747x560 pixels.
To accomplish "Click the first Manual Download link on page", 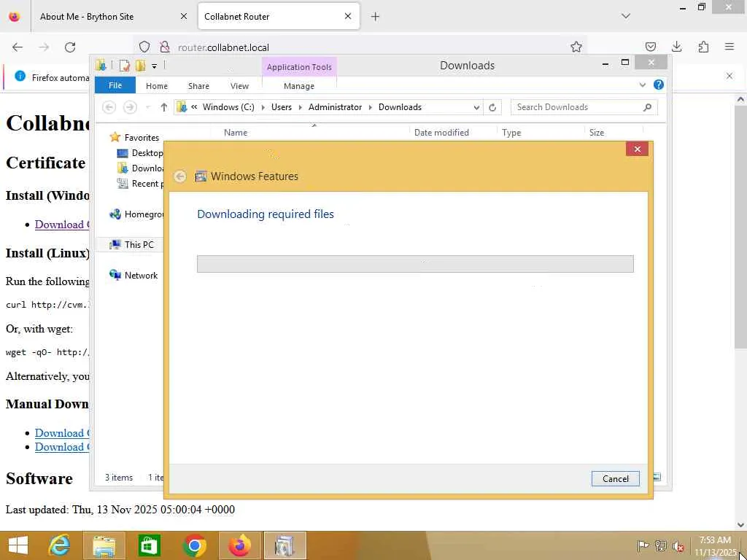I will pos(62,433).
